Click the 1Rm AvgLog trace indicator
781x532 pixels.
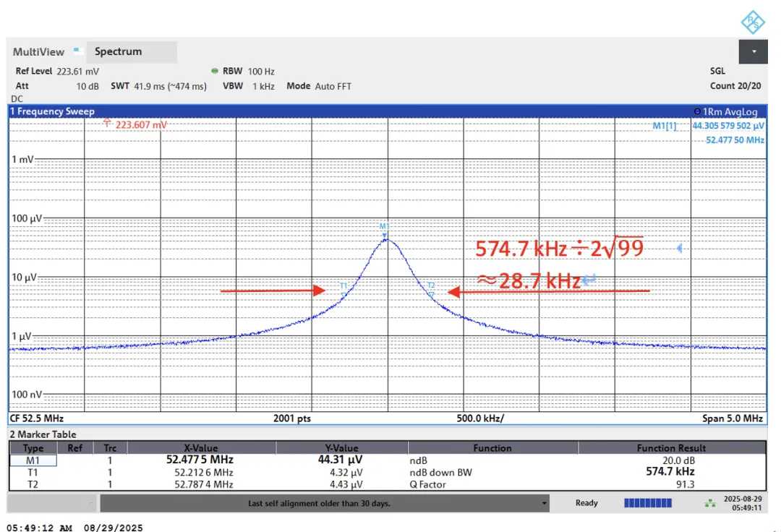[725, 112]
